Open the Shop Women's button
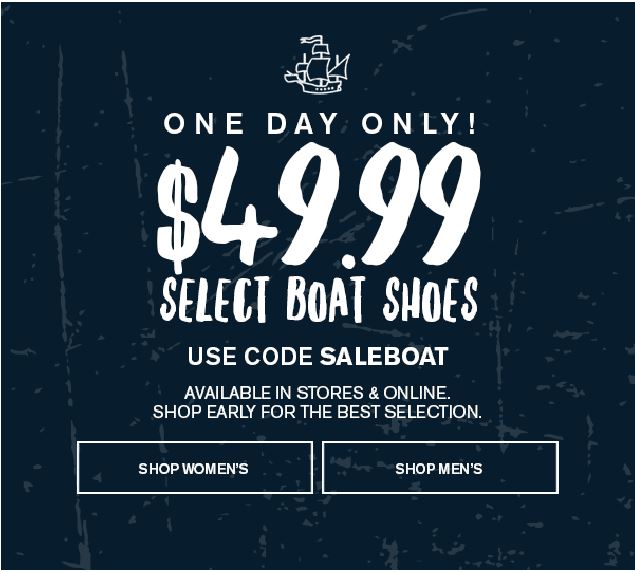This screenshot has height=572, width=635. point(194,468)
